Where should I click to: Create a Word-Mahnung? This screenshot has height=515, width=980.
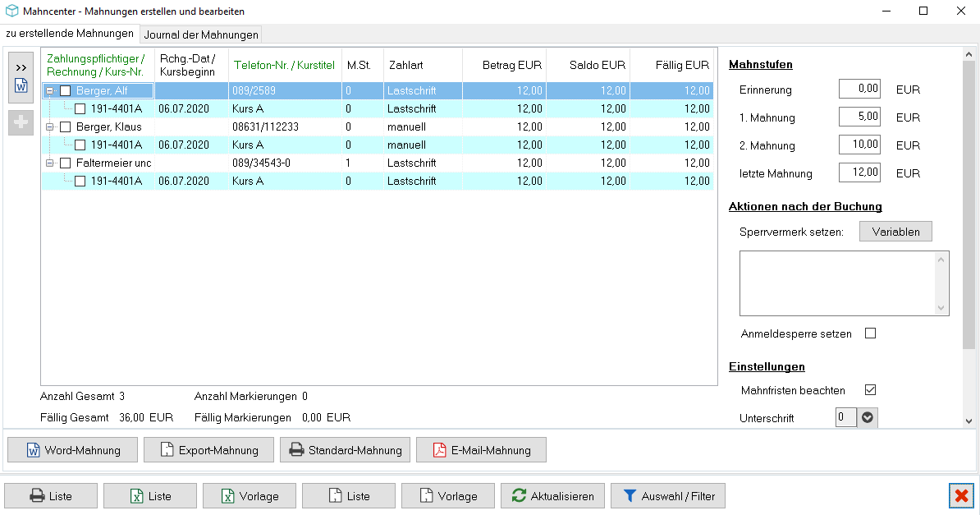point(72,450)
